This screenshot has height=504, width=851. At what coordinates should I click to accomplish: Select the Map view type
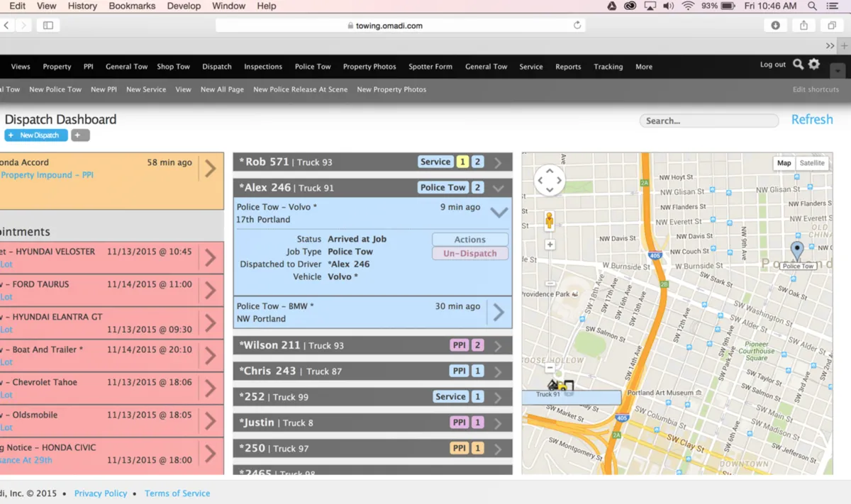point(784,163)
